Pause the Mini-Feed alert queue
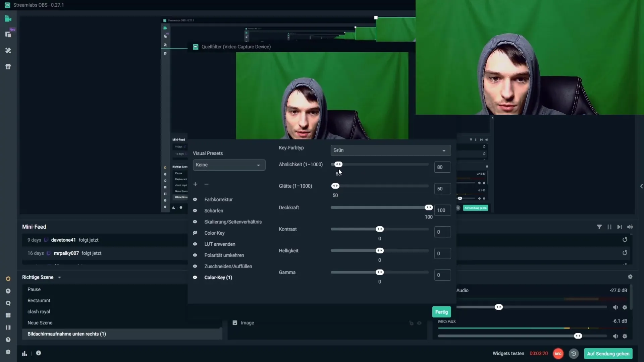The image size is (644, 362). pyautogui.click(x=609, y=227)
